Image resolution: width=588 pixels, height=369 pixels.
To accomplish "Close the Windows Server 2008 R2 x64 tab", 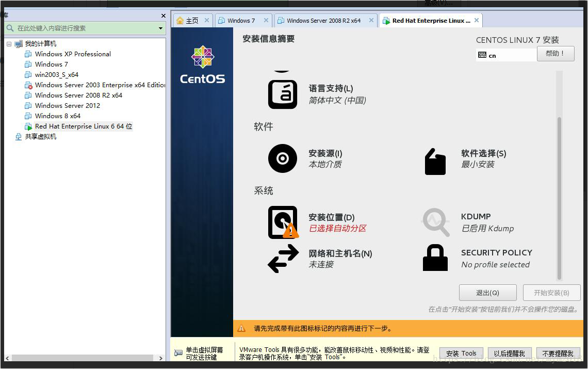I will coord(371,20).
